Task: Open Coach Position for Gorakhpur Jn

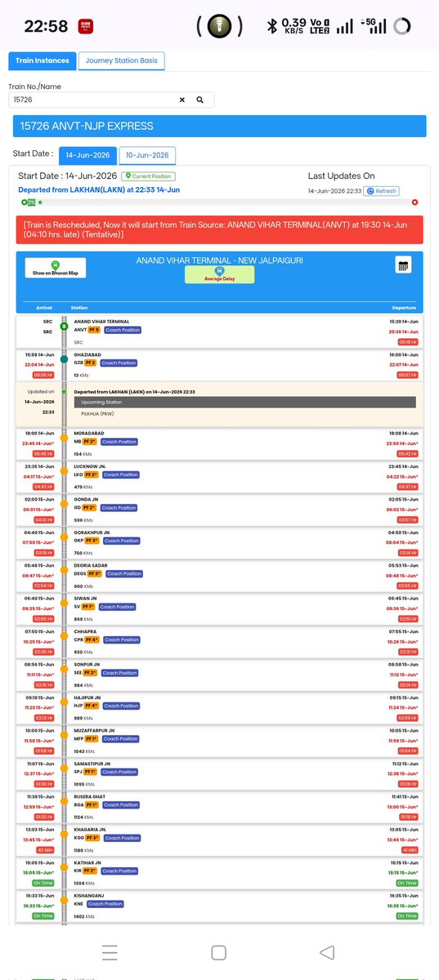Action: pos(123,541)
